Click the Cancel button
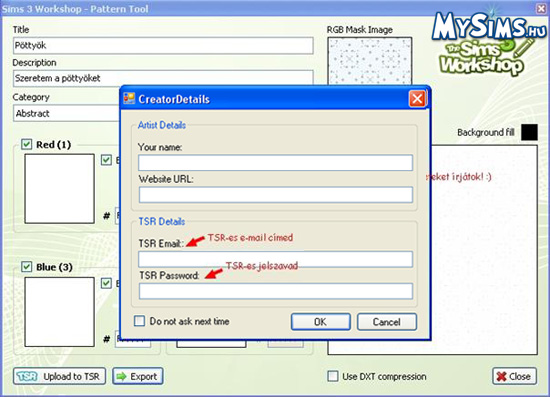 (x=387, y=322)
